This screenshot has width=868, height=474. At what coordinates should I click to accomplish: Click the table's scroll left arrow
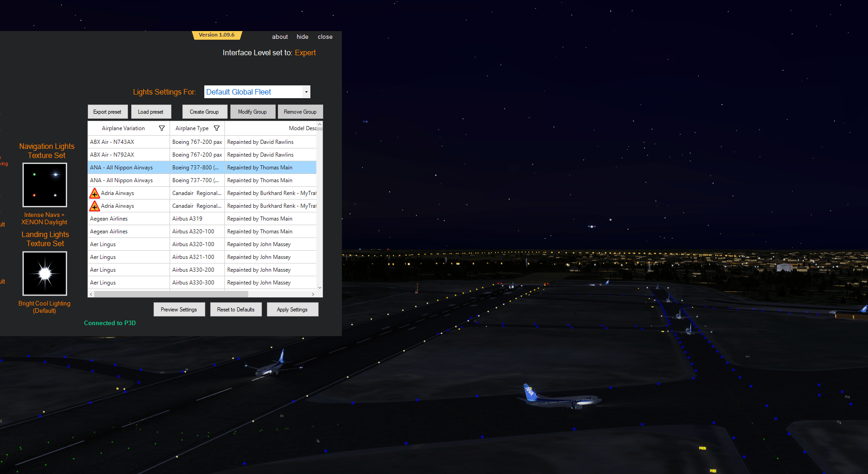[x=91, y=294]
